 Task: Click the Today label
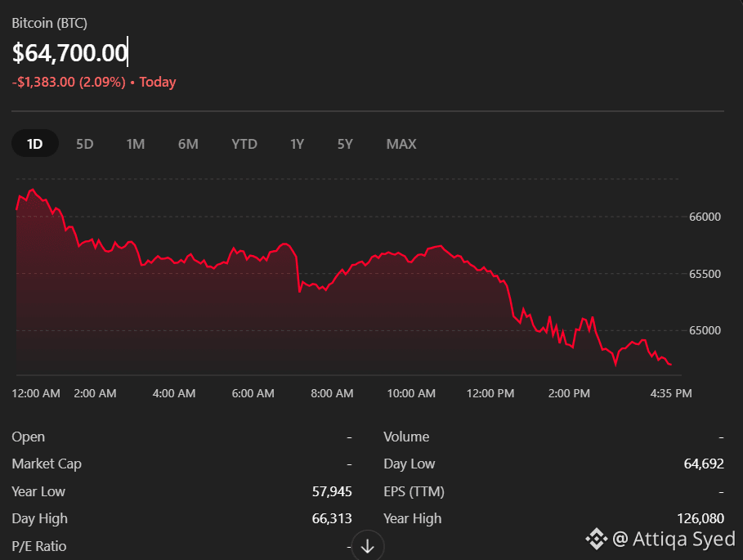pos(157,82)
